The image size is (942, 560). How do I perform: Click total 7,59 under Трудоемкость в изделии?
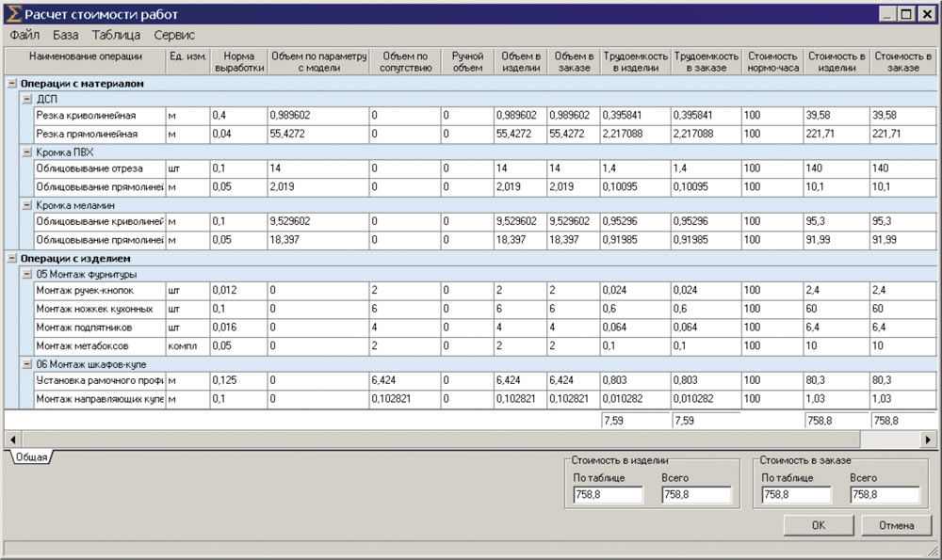(x=635, y=421)
